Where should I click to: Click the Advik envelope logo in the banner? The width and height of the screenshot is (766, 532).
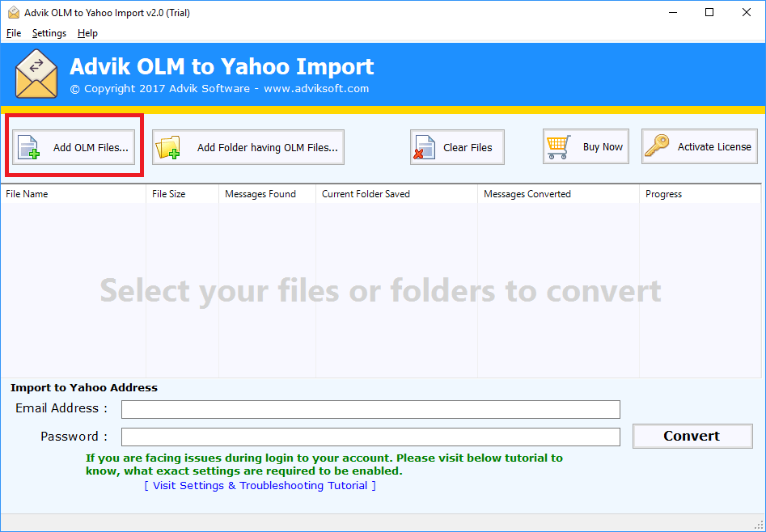point(36,74)
